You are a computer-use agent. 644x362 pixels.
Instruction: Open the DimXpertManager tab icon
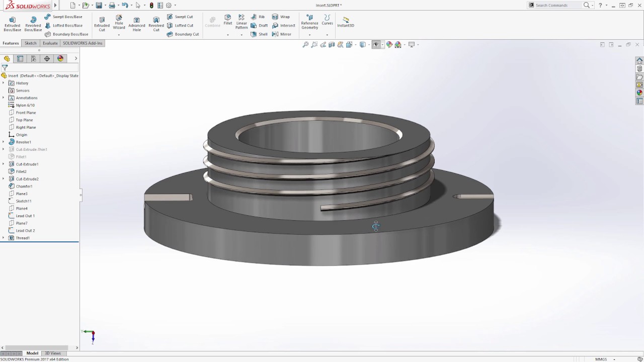(x=47, y=59)
